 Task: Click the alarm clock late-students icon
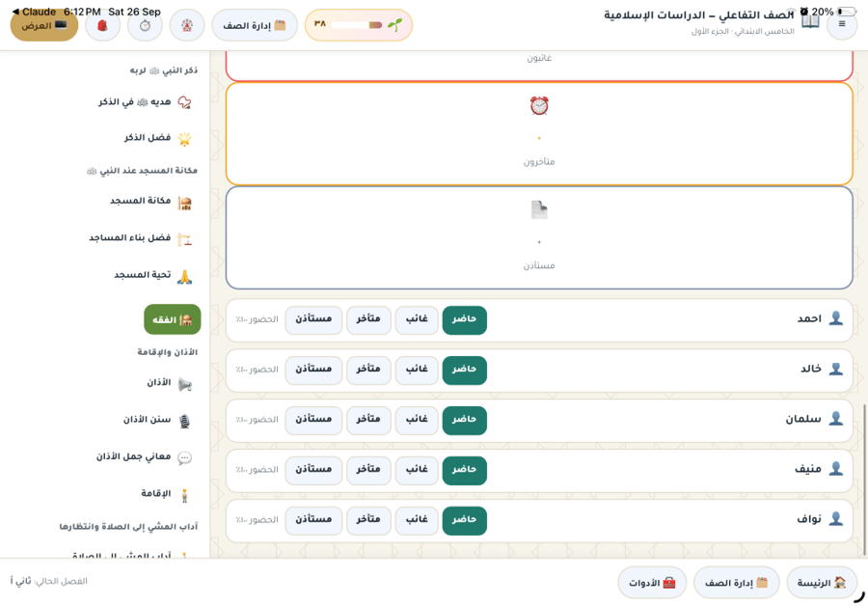pyautogui.click(x=538, y=105)
